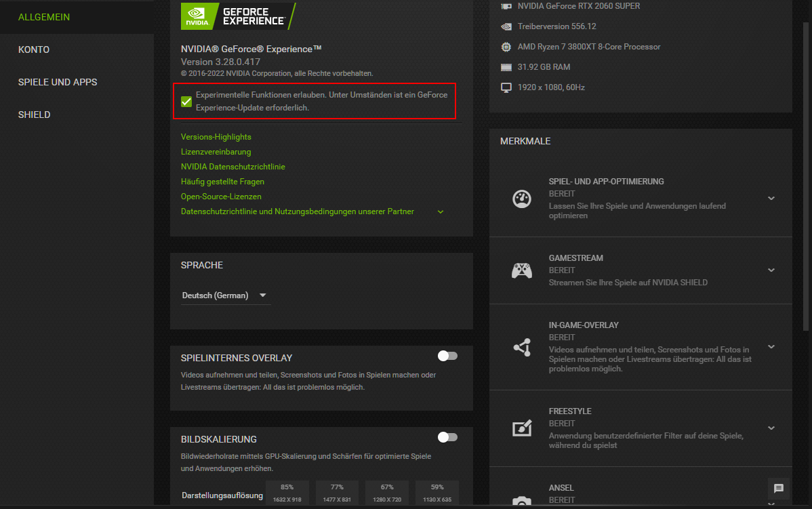Click AMD Ryzen 7 3800XT processor text
Image resolution: width=812 pixels, height=509 pixels.
click(589, 47)
